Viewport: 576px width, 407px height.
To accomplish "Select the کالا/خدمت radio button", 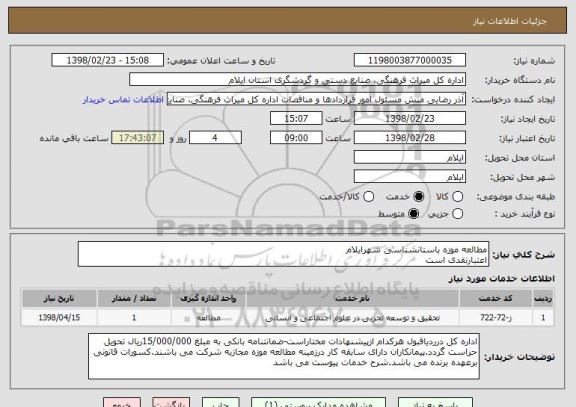I will pos(368,197).
